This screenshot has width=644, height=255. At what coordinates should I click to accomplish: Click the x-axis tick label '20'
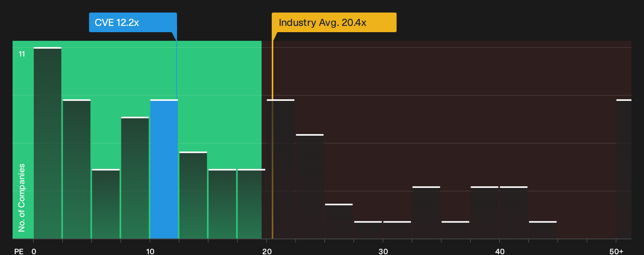[267, 251]
